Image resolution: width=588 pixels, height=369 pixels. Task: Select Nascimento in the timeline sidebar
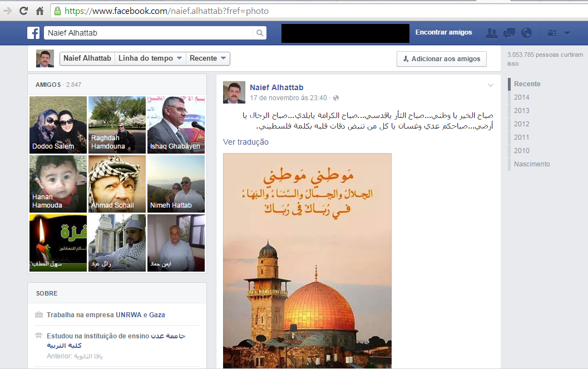532,164
